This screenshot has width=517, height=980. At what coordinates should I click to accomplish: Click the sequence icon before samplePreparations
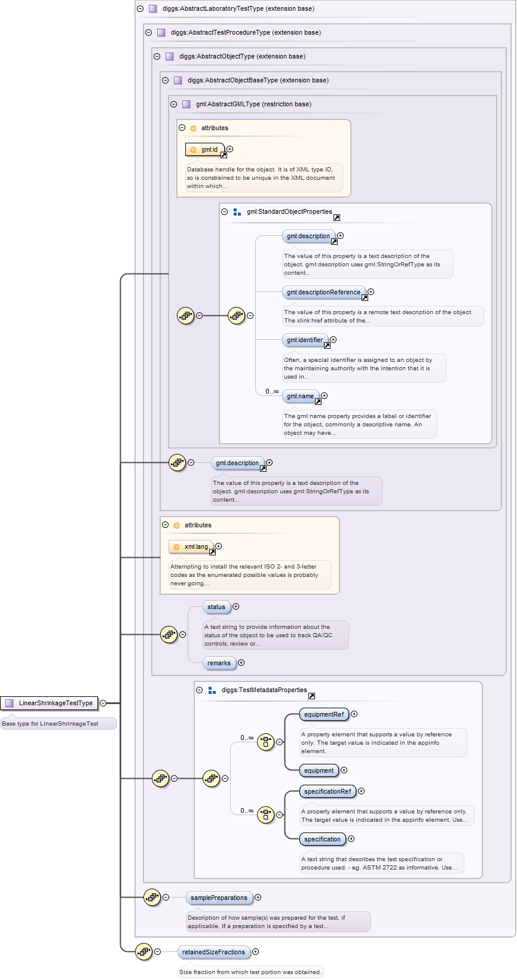[x=152, y=897]
